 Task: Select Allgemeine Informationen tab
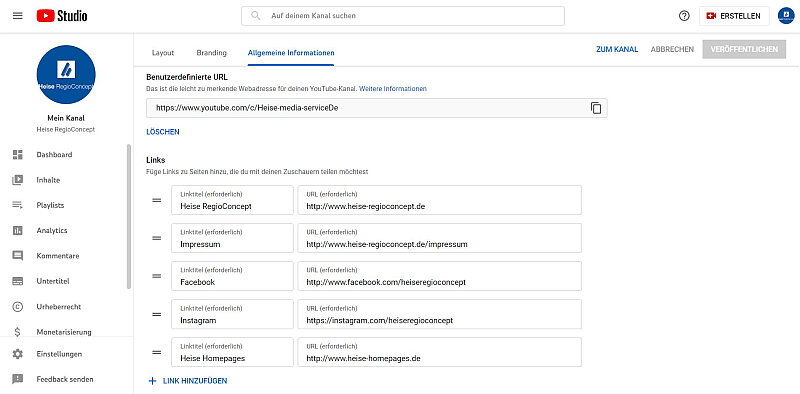point(291,53)
